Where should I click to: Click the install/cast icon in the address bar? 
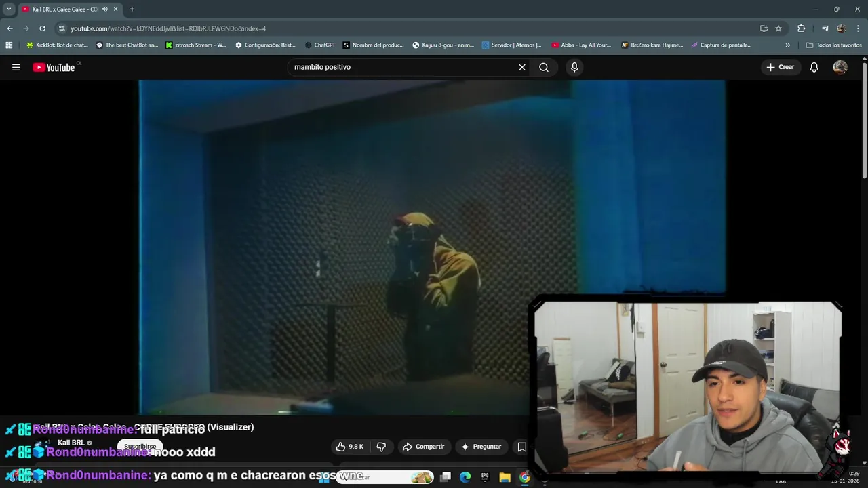[764, 28]
